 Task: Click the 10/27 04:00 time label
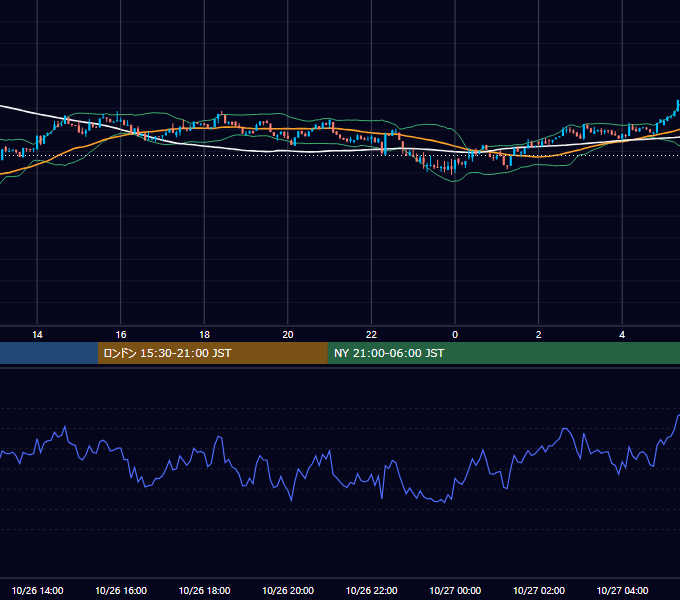[x=622, y=590]
